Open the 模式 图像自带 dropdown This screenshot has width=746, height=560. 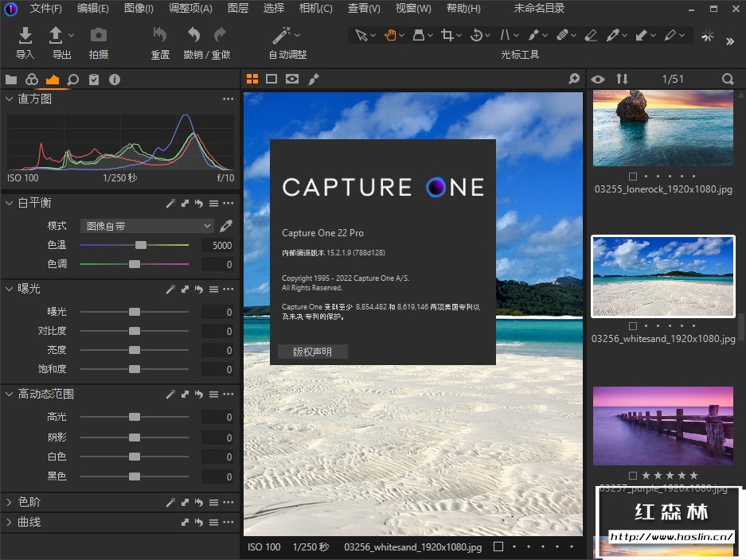click(147, 226)
